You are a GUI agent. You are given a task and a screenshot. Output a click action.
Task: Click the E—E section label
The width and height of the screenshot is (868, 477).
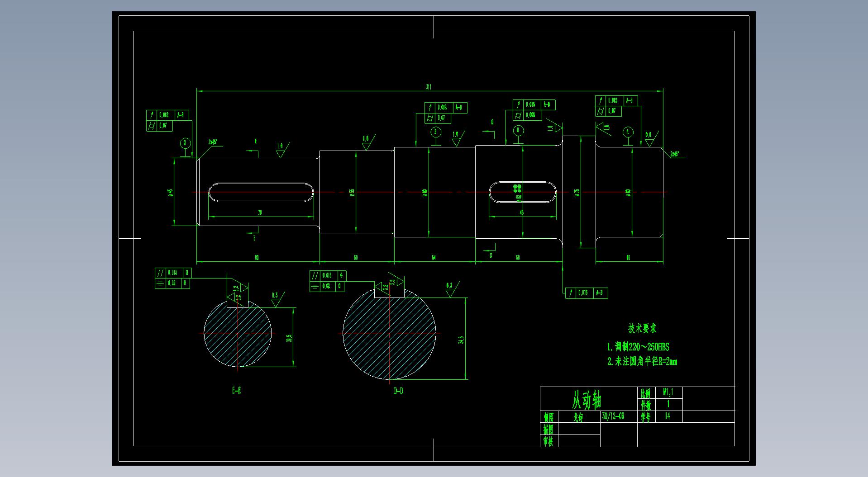coord(236,391)
